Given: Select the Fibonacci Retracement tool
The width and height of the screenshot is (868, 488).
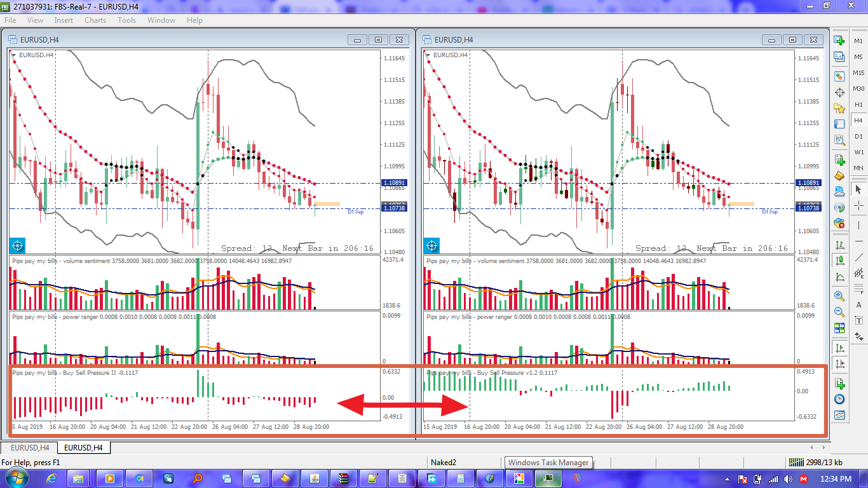Looking at the screenshot, I should point(859,288).
